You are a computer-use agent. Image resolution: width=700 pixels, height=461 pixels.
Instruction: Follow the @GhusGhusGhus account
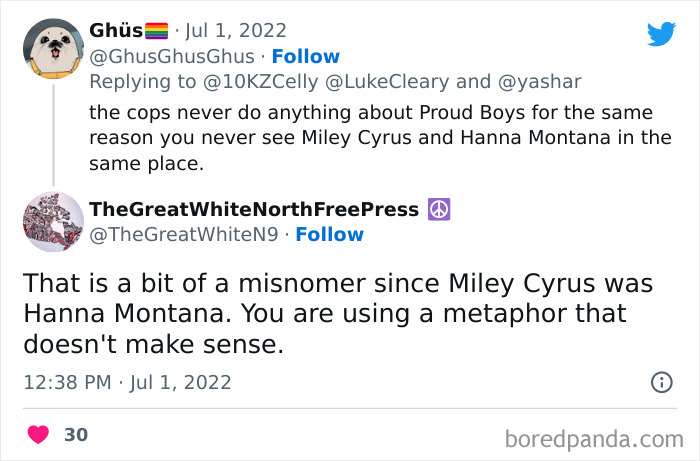tap(306, 56)
